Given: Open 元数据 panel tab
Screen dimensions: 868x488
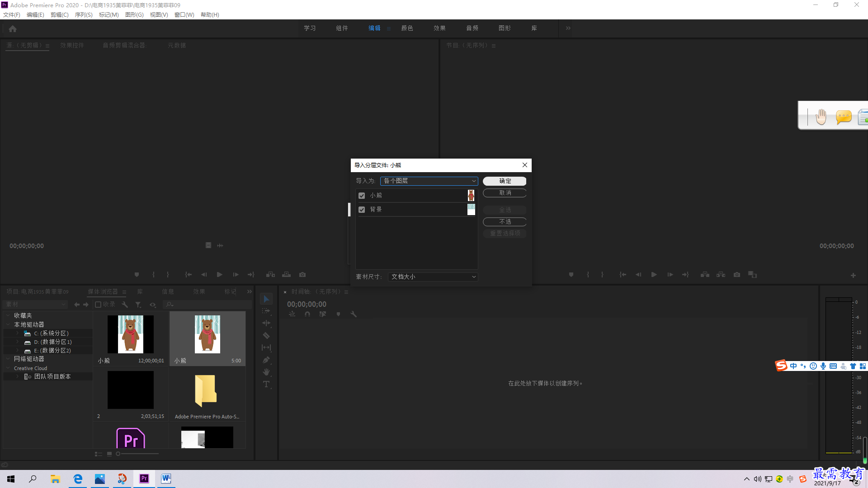Looking at the screenshot, I should tap(177, 45).
